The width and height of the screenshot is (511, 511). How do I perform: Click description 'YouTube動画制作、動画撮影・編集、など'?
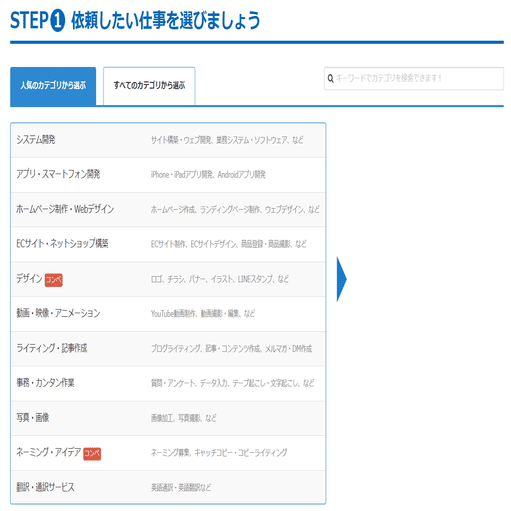(x=203, y=314)
